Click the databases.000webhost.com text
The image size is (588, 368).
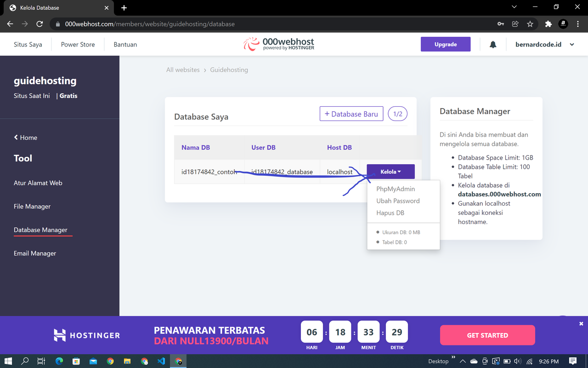coord(499,194)
